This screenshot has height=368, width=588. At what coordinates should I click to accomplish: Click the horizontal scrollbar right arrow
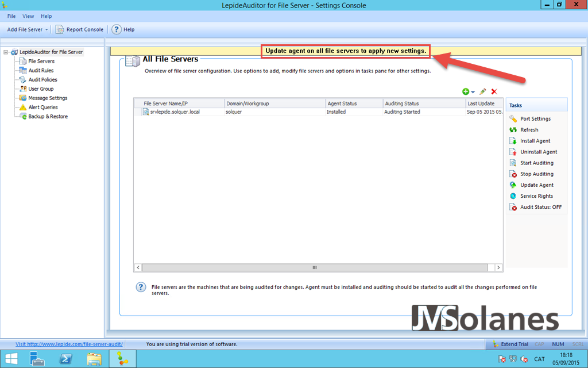498,267
